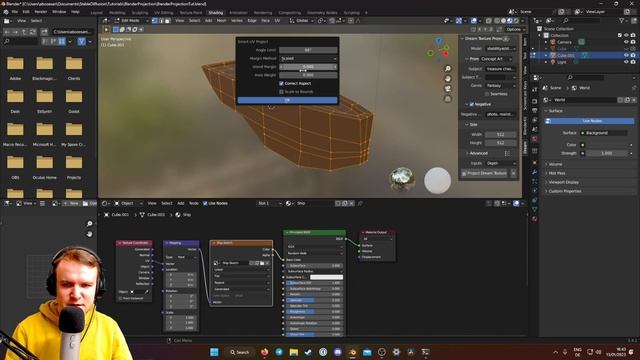
Task: Open Edit Mode dropdown in viewport header
Action: (131, 20)
